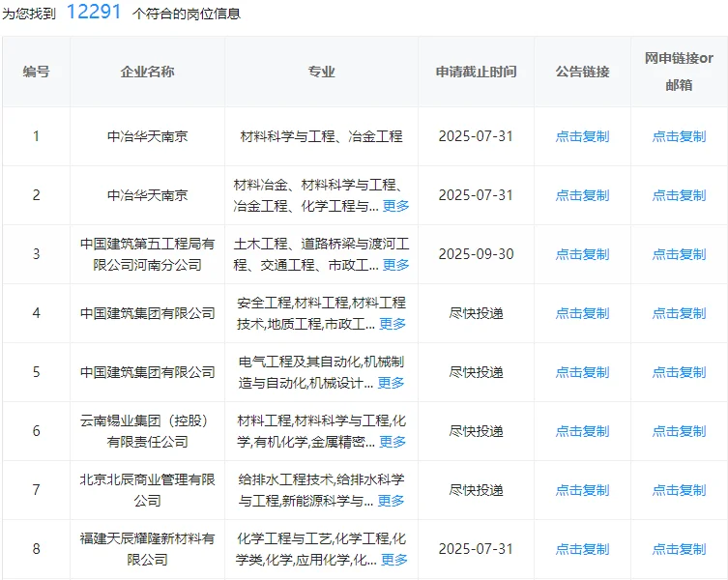
Task: Select 云南锡业集团（控股）有限责任公司 cell
Action: click(147, 431)
